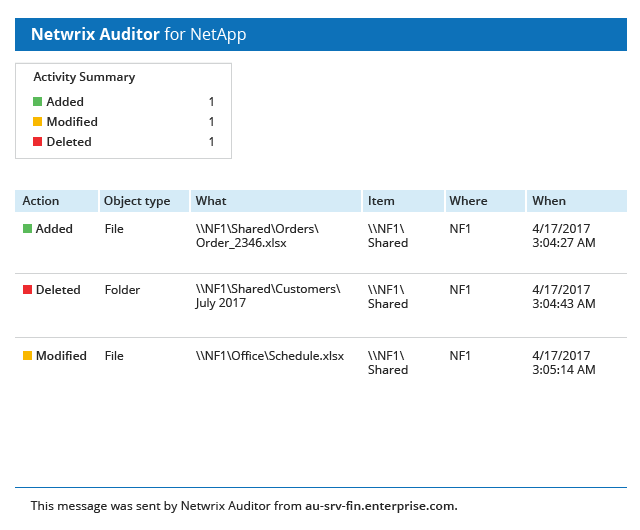Select the Modified label in Activity Summary
Screen dimensions: 640x530
click(72, 121)
